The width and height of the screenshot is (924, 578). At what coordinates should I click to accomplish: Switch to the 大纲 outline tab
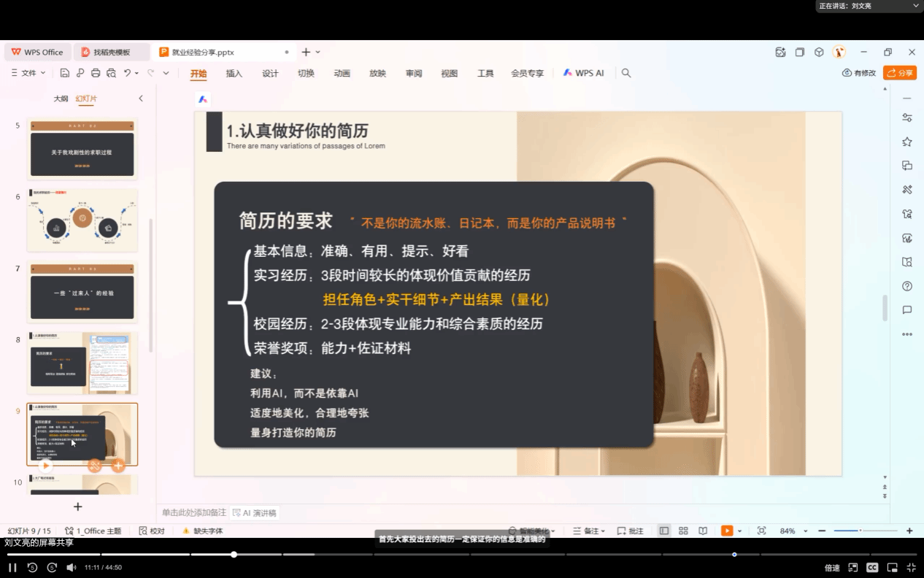click(61, 99)
